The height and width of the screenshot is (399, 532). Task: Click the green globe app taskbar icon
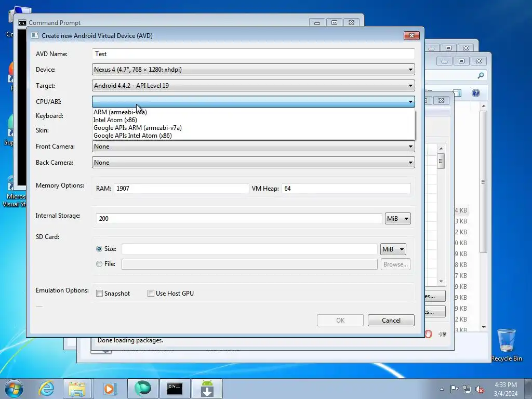(142, 389)
